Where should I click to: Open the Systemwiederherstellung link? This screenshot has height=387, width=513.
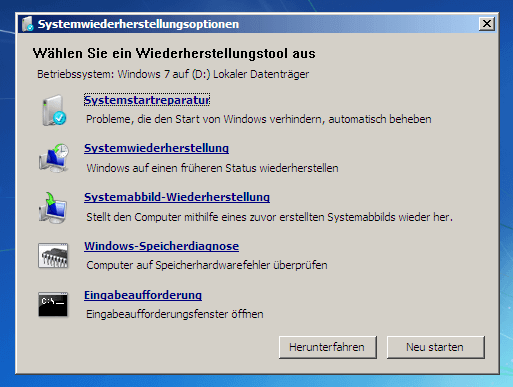pyautogui.click(x=156, y=148)
